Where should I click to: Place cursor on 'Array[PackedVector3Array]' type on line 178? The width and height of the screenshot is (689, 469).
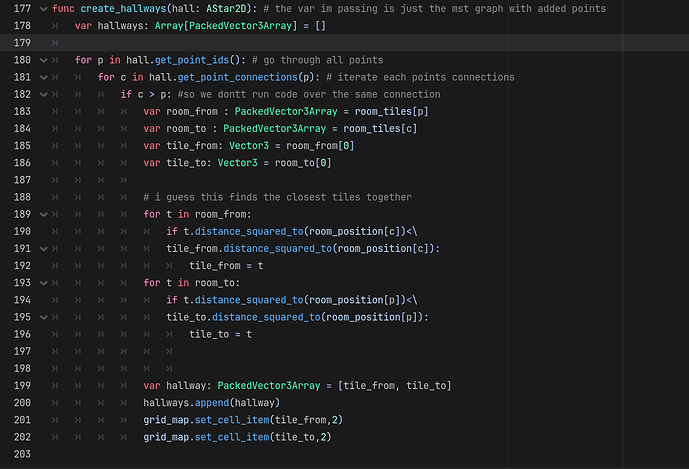226,26
